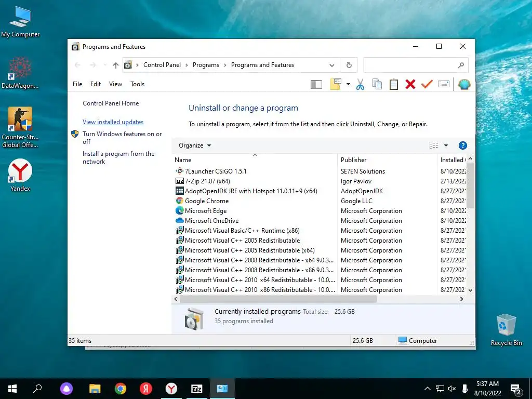This screenshot has height=399, width=532.
Task: Open the Edit menu
Action: (x=96, y=84)
